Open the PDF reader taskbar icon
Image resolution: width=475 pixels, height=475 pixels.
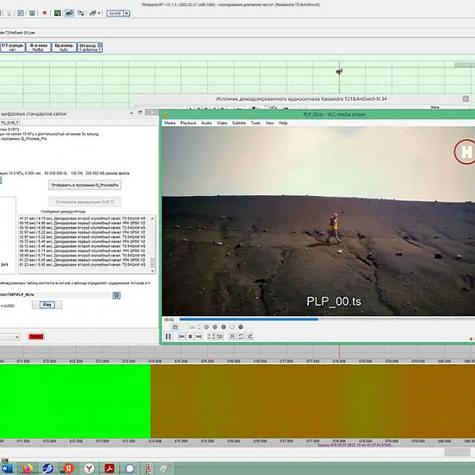(x=110, y=468)
